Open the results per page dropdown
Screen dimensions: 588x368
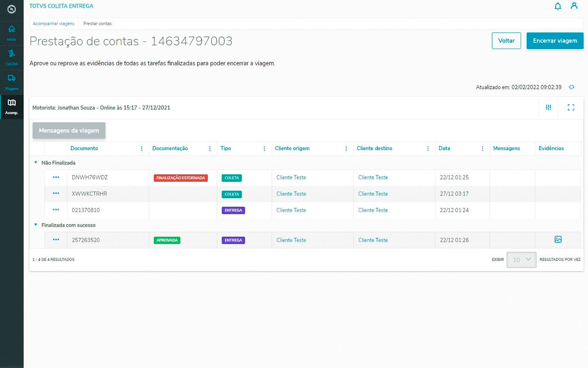(521, 260)
